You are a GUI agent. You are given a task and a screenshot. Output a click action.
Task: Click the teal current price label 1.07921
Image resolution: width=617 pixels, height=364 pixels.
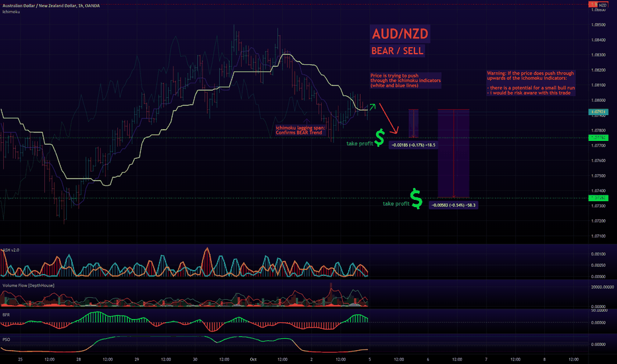(598, 112)
